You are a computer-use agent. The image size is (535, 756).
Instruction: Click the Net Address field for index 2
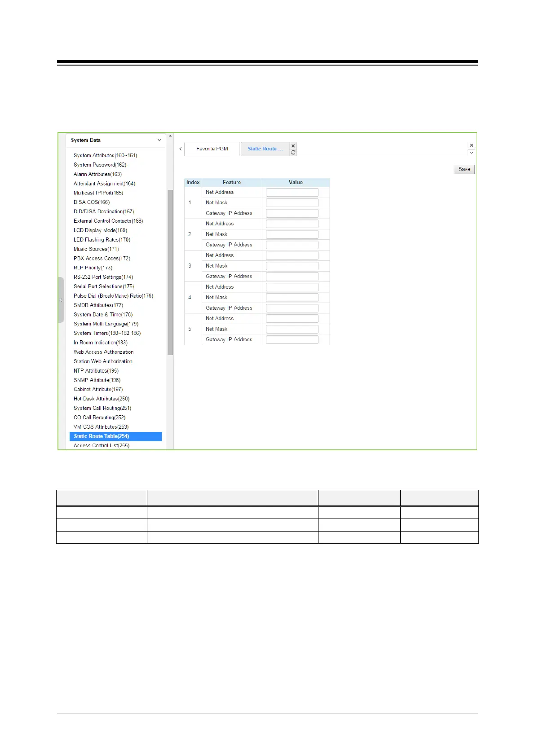292,224
